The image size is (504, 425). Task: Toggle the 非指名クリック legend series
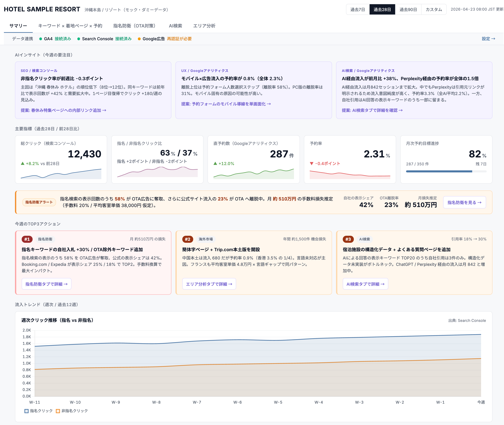[x=72, y=411]
